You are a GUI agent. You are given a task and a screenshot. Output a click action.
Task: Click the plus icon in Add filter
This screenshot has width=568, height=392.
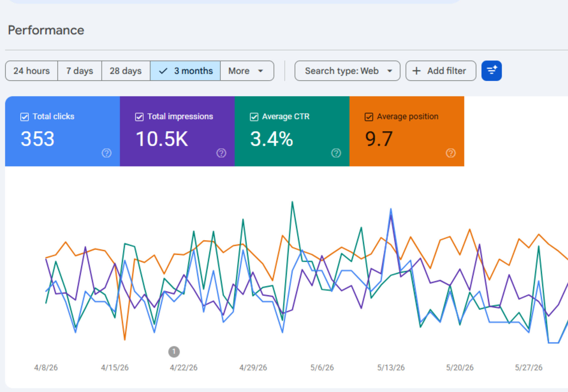416,71
